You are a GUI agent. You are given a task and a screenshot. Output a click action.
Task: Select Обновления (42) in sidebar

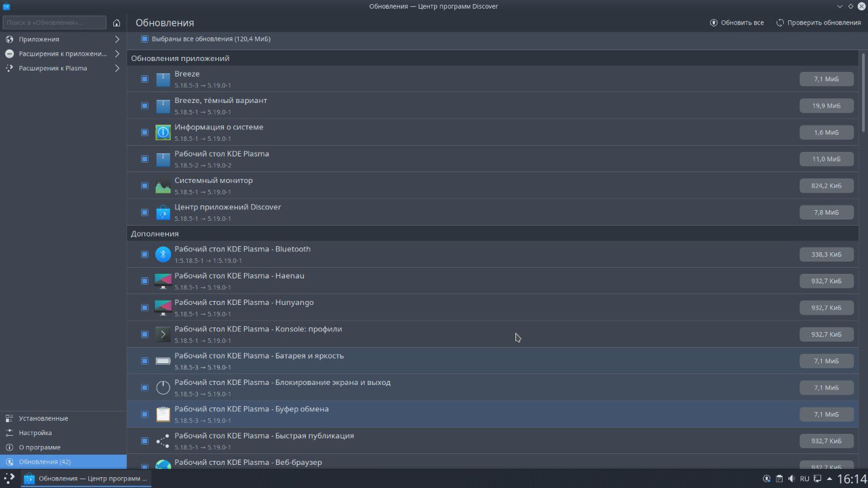[63, 462]
